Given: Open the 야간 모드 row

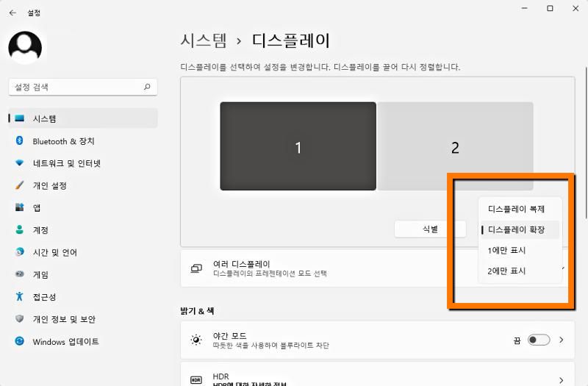Looking at the screenshot, I should (x=377, y=340).
